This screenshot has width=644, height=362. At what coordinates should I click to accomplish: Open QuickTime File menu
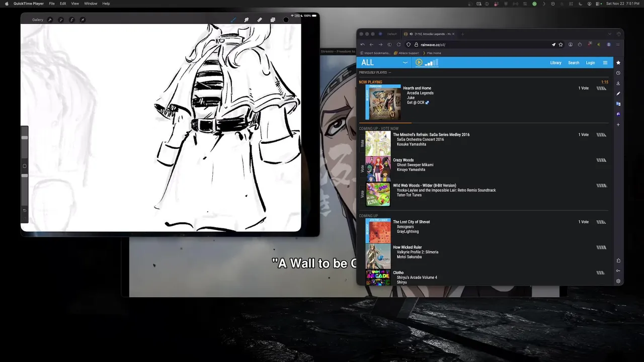52,4
